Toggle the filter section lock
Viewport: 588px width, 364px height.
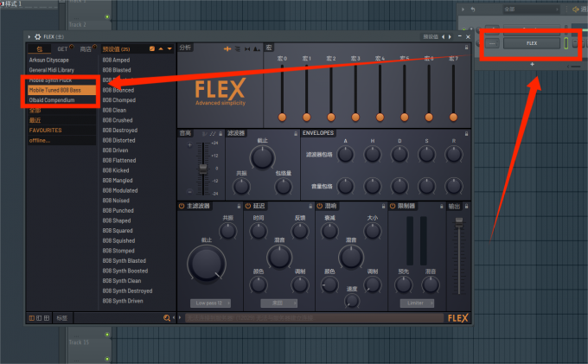point(296,133)
